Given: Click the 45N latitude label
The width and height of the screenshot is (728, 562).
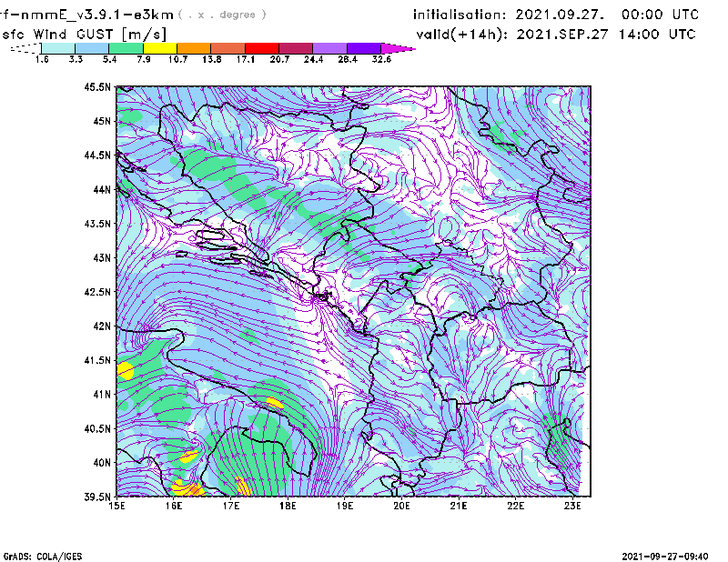Looking at the screenshot, I should pos(102,121).
